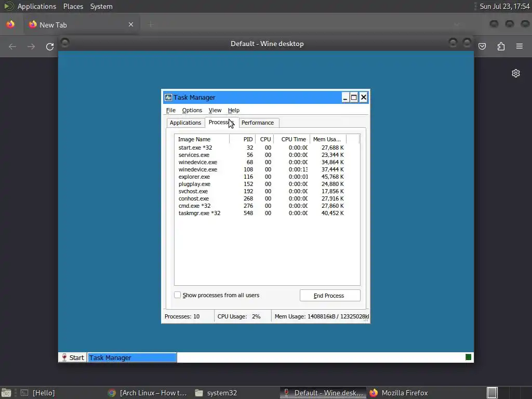Screen dimensions: 532x399
Task: Enable Show processes from all users
Action: tap(178, 295)
